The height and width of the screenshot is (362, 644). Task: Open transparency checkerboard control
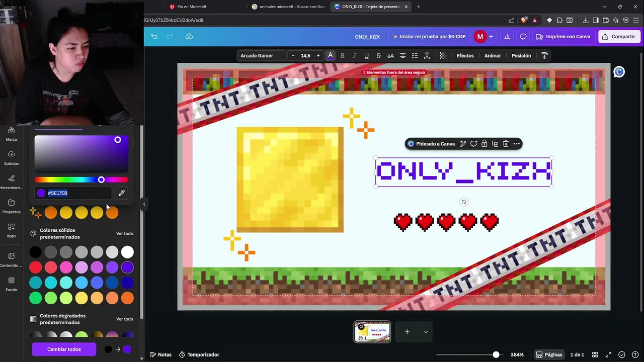[x=443, y=56]
